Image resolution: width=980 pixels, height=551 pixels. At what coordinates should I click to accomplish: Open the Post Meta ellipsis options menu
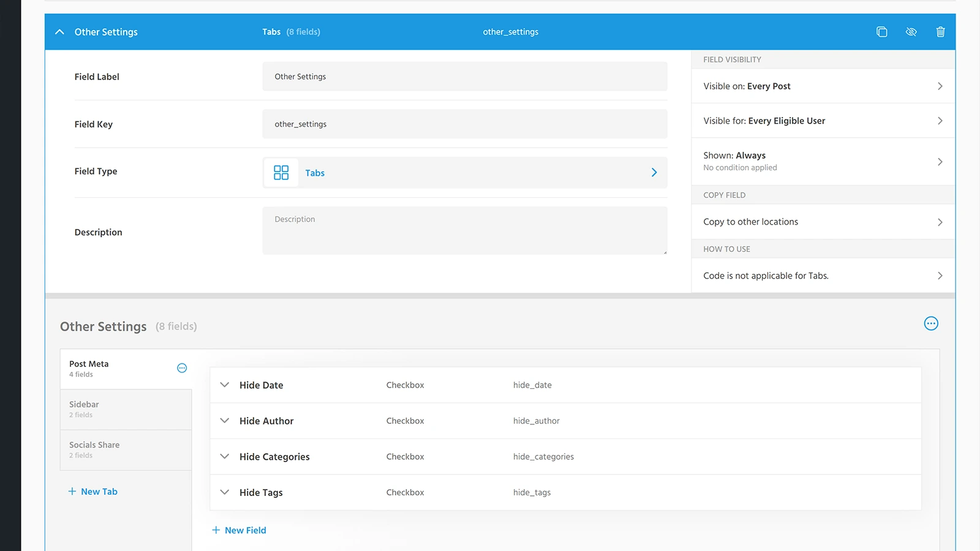[181, 368]
